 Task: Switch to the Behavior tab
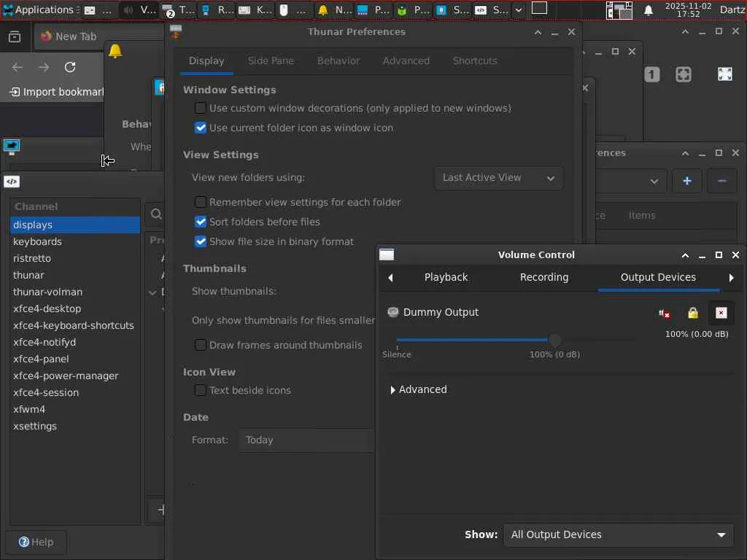pyautogui.click(x=338, y=61)
